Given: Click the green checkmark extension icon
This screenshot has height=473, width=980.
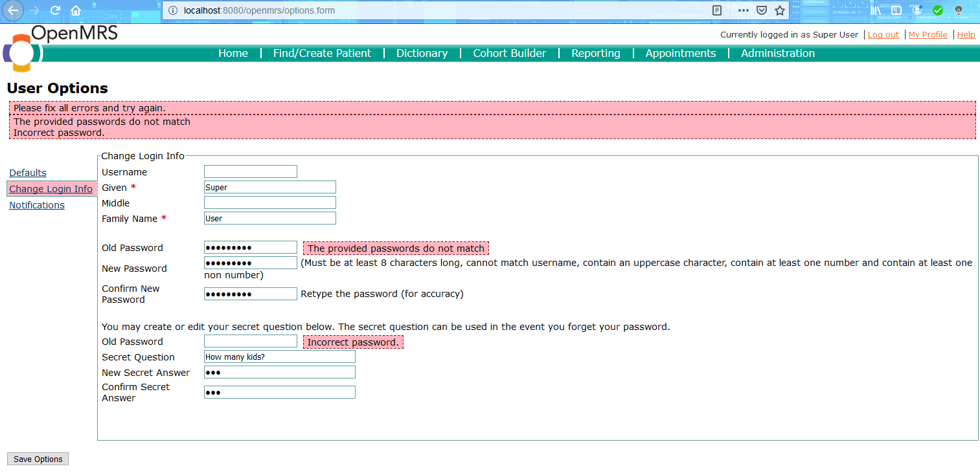Looking at the screenshot, I should coord(937,10).
